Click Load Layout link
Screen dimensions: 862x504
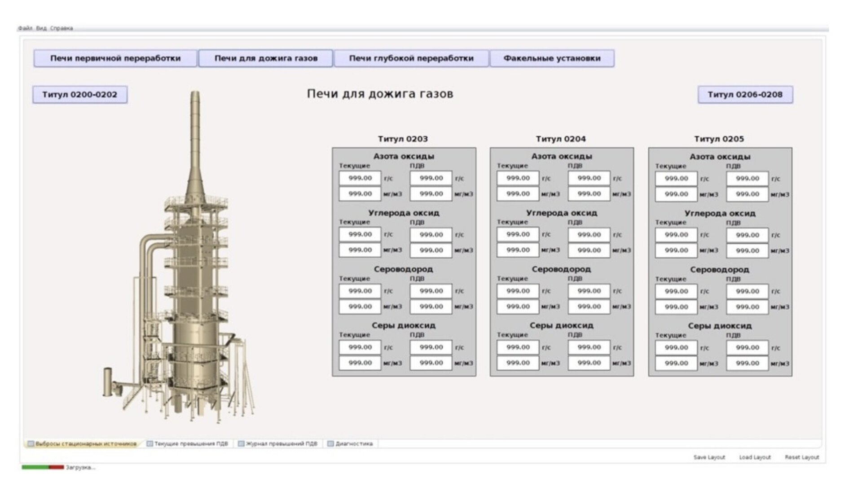(755, 457)
